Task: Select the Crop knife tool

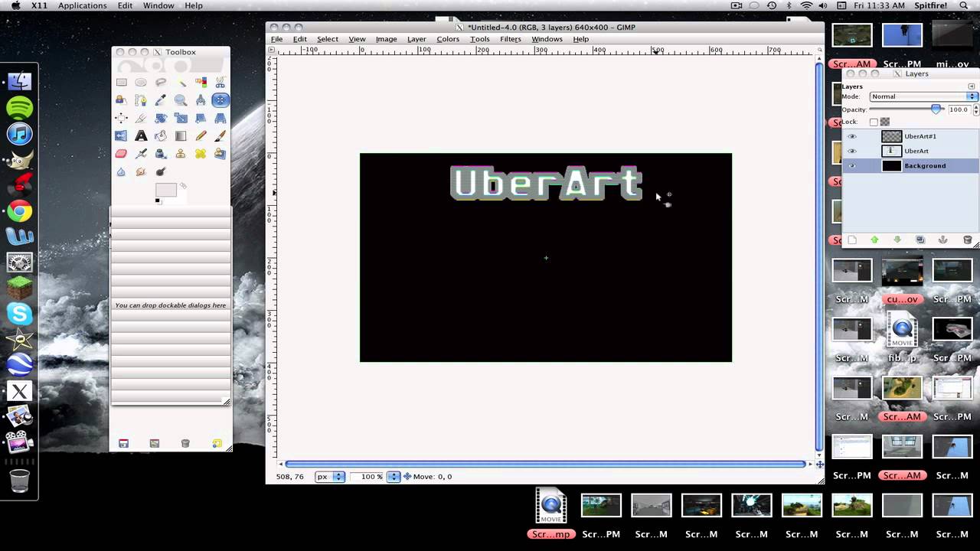Action: [x=141, y=118]
